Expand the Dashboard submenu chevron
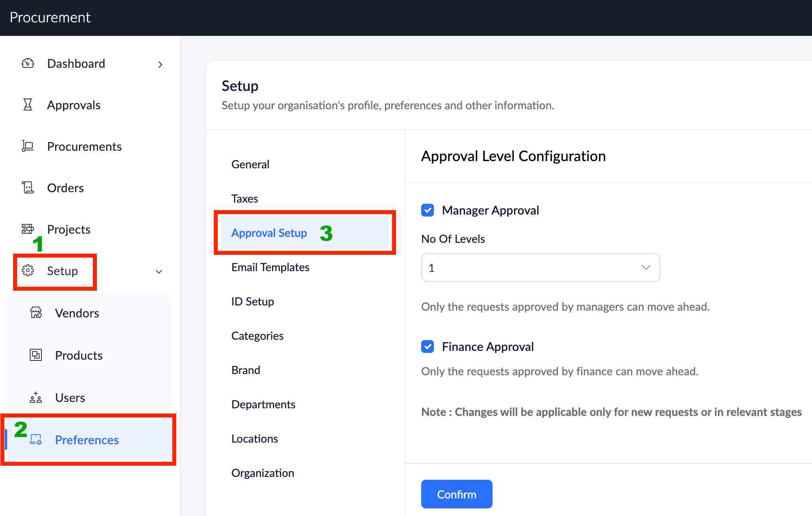The width and height of the screenshot is (812, 516). pos(160,64)
